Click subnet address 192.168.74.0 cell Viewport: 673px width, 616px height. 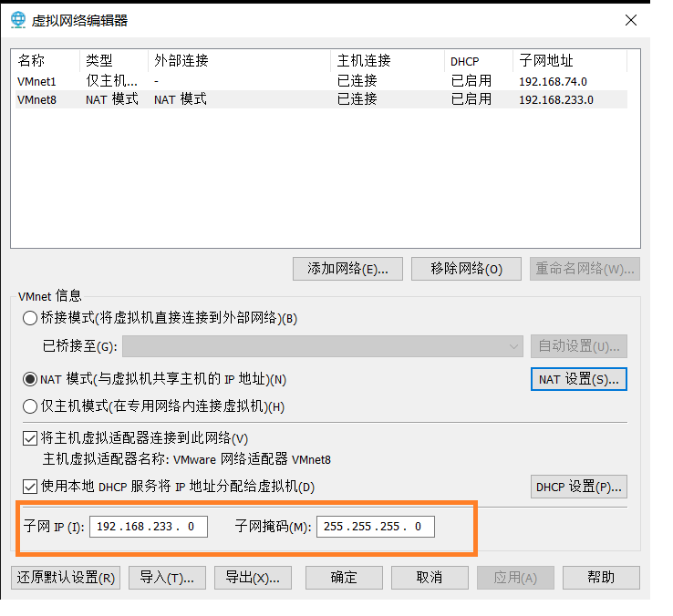coord(553,81)
